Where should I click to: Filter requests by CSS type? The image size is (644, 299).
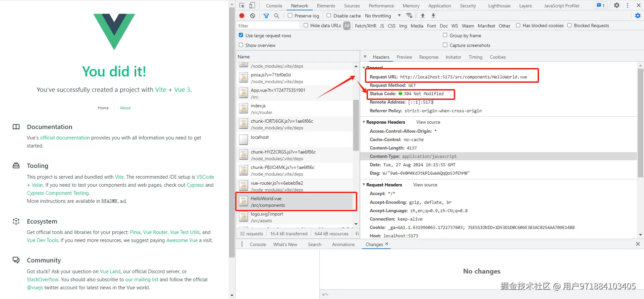[x=391, y=26]
